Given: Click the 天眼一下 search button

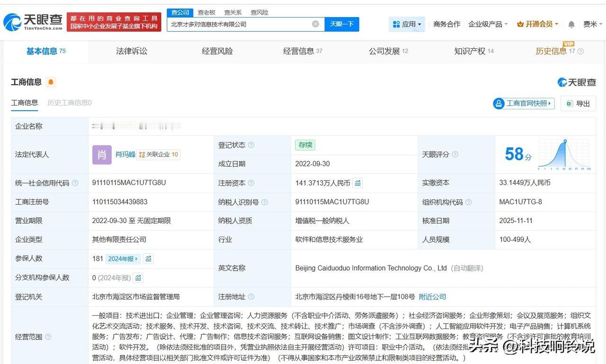Looking at the screenshot, I should [342, 24].
